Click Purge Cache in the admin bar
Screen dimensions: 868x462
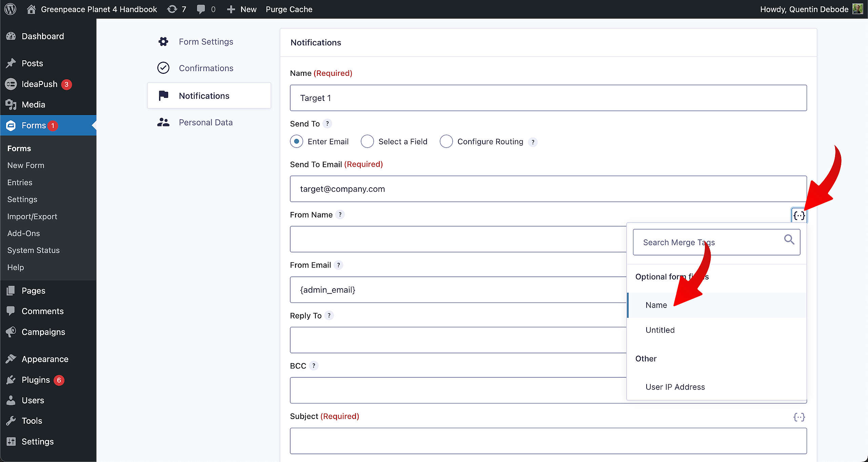(289, 9)
